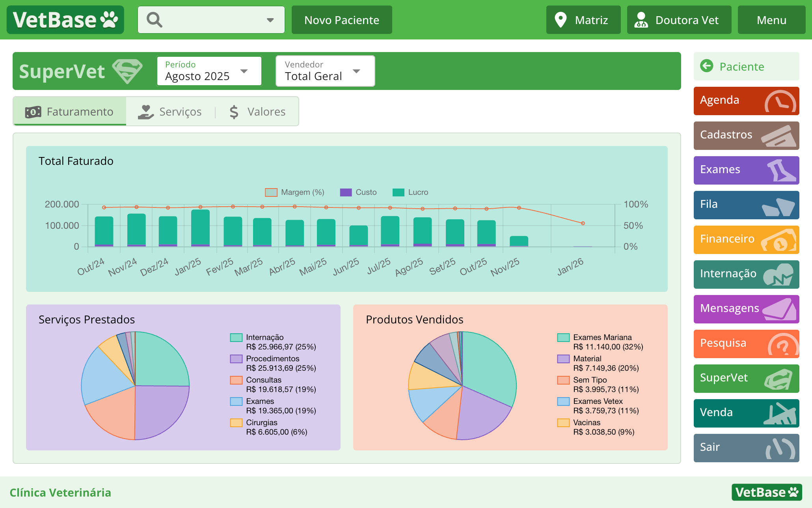Open the Agenda panel via clock icon
Screen dimensions: 812x508
780,101
